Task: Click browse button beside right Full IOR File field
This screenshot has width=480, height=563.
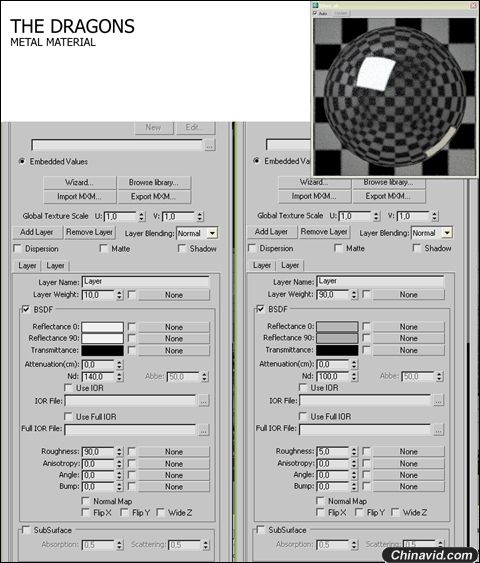Action: 438,429
